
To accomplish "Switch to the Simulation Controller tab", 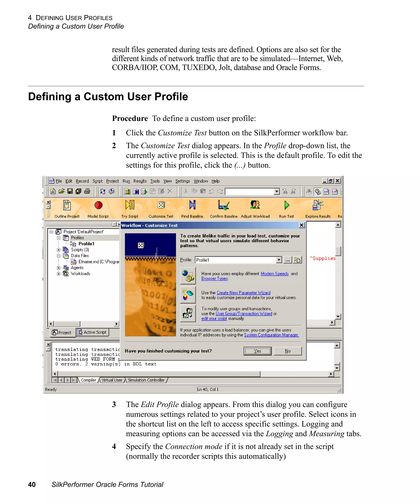I will [x=146, y=380].
